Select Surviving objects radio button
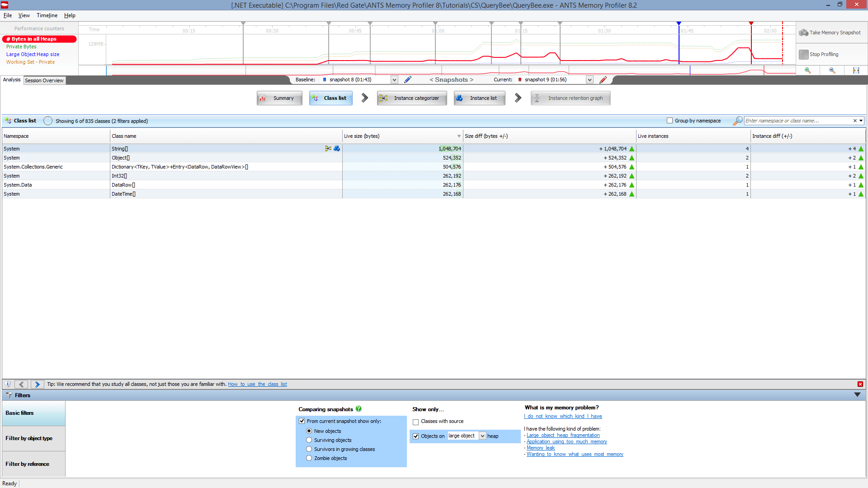868x488 pixels. pyautogui.click(x=309, y=440)
